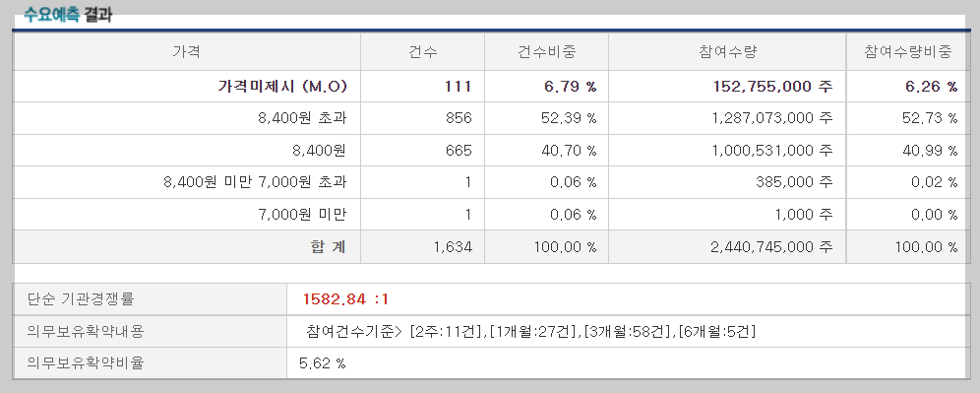Click the 8,400원 미만 7,000원 초과 label

[255, 182]
